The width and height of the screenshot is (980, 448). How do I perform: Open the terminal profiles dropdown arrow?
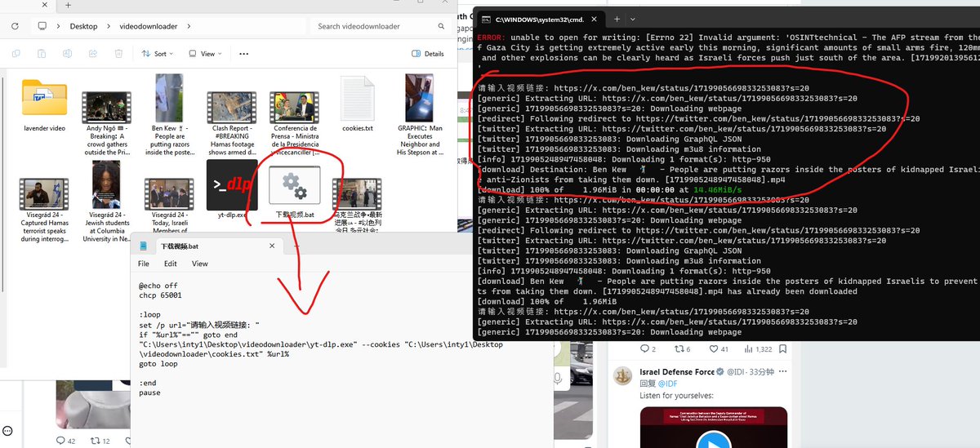[x=633, y=18]
